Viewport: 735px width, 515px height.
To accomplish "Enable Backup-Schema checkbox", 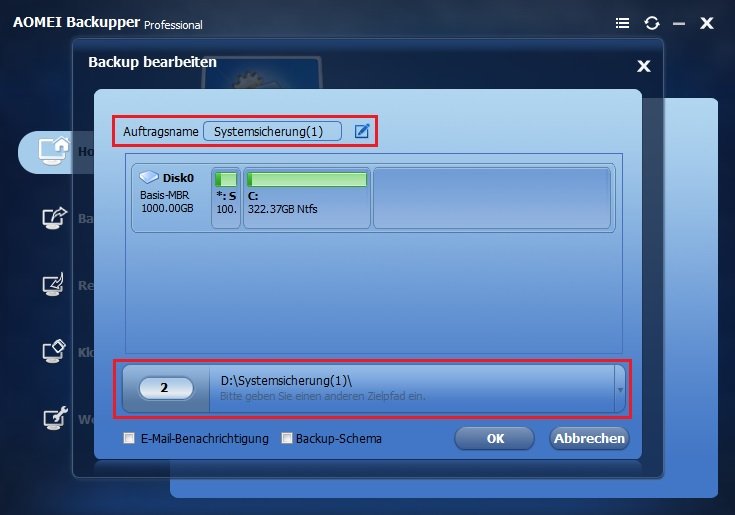I will tap(286, 438).
